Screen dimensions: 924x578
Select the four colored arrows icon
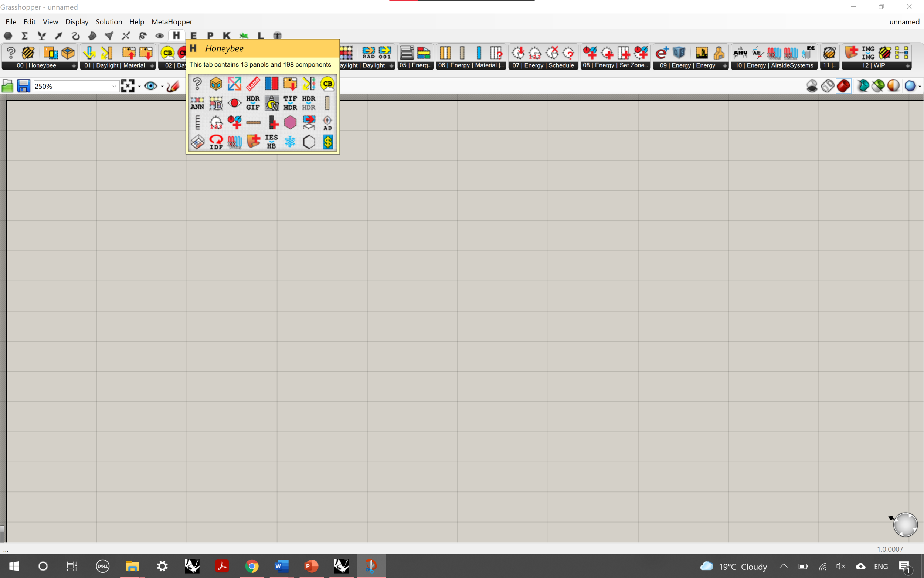coord(235,83)
